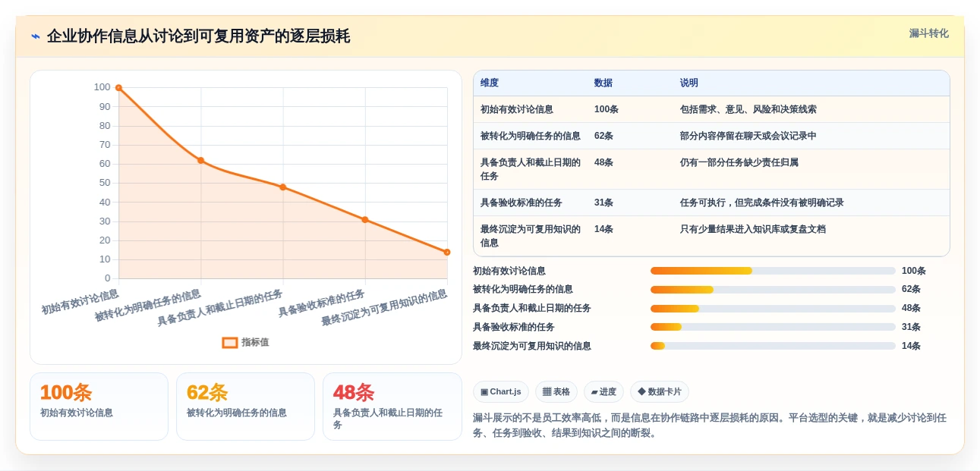The image size is (980, 471).
Task: Click progress bar for 被转化为明确任务的信息
Action: (x=773, y=290)
